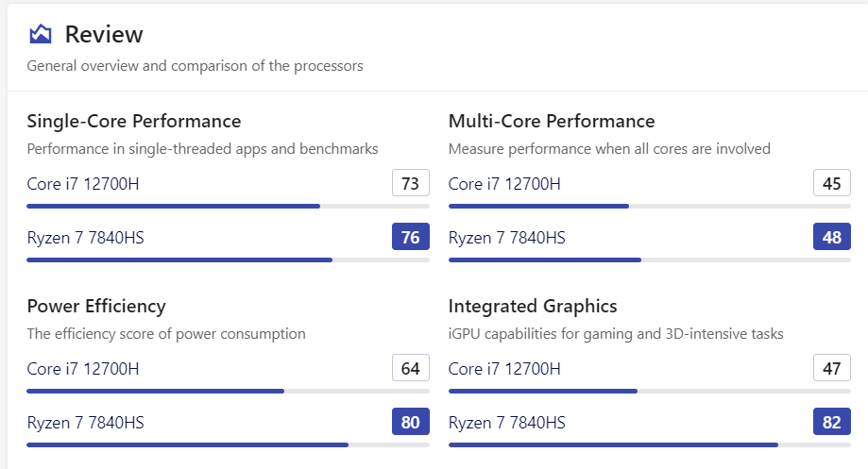Click Core i7 12700H under Single-Core Performance
Image resolution: width=868 pixels, height=469 pixels.
(x=83, y=184)
